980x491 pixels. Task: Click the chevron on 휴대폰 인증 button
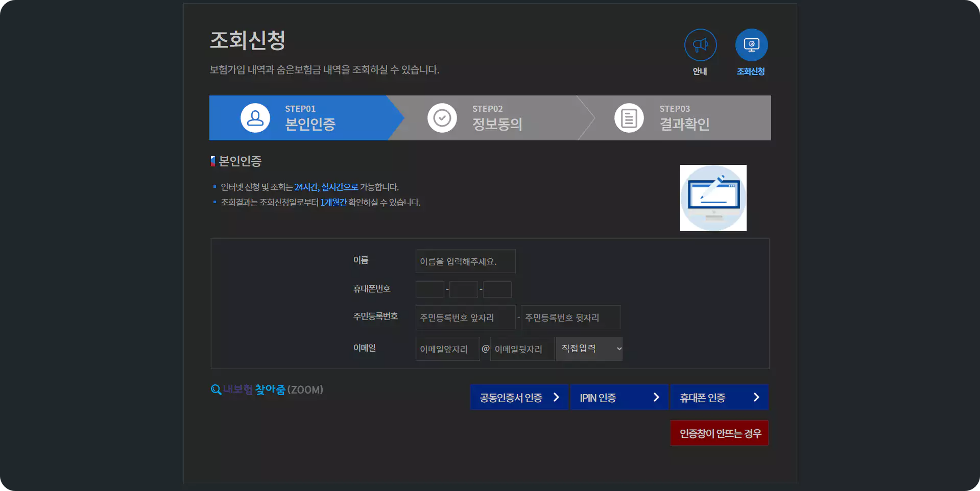pyautogui.click(x=756, y=397)
